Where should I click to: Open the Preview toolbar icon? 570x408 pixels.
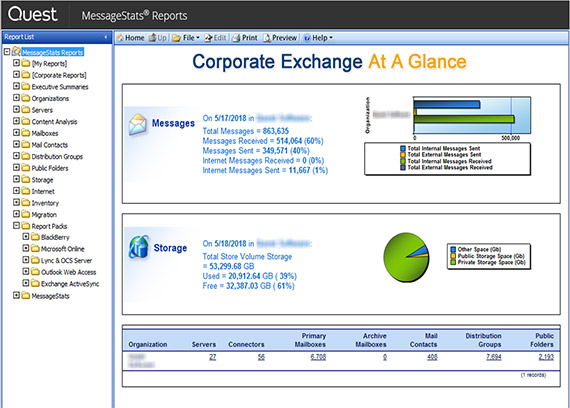coord(267,38)
